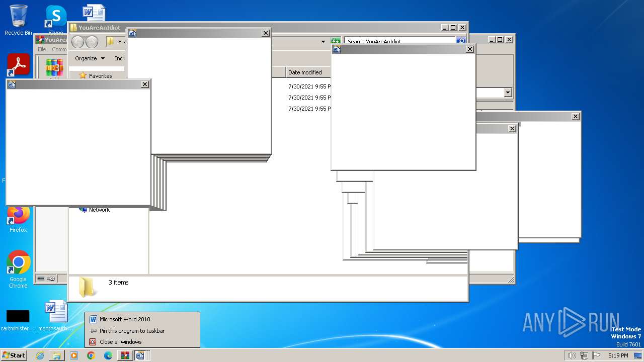Close the blank window nearest the screen's right edge
Image resolution: width=644 pixels, height=362 pixels.
point(576,117)
